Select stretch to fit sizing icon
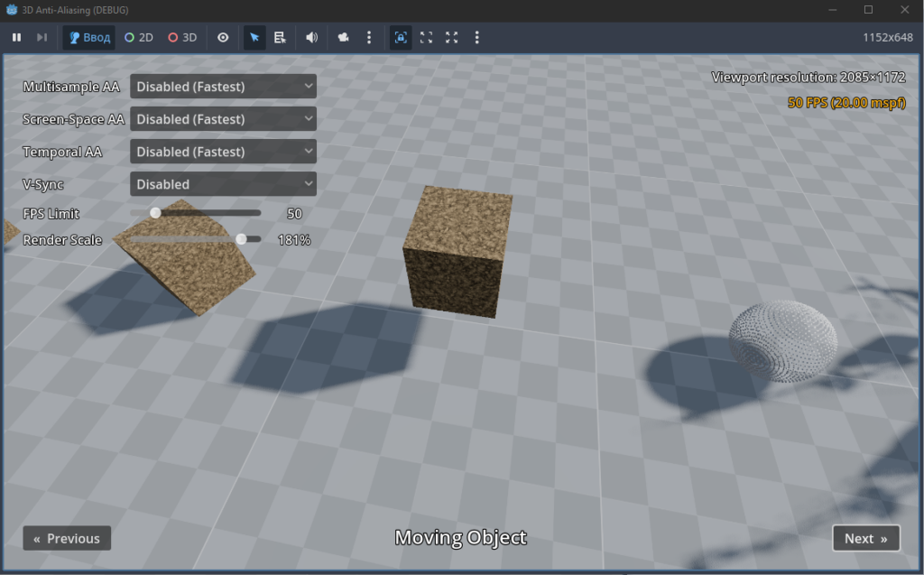 point(451,38)
